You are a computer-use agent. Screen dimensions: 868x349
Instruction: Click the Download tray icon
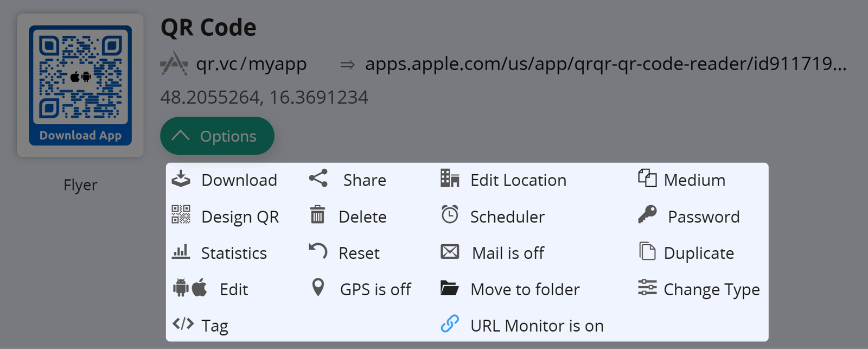[x=181, y=179]
